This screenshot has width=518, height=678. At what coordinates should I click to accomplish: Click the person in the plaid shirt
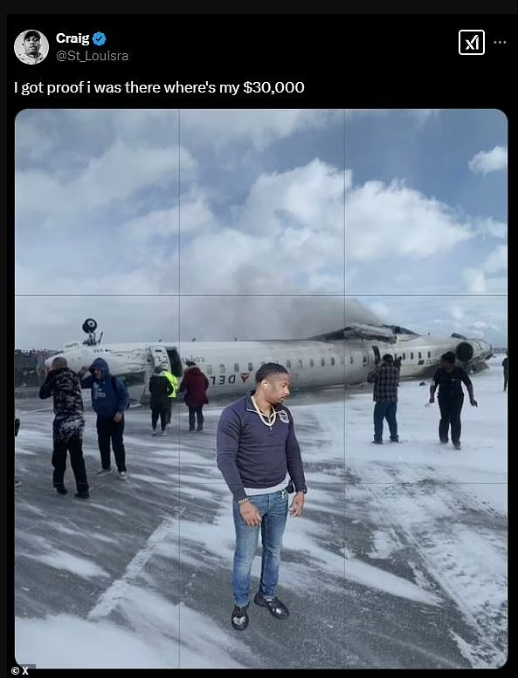click(384, 399)
